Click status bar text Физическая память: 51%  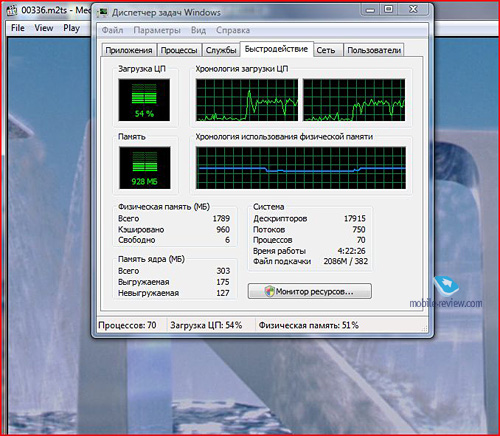click(309, 325)
